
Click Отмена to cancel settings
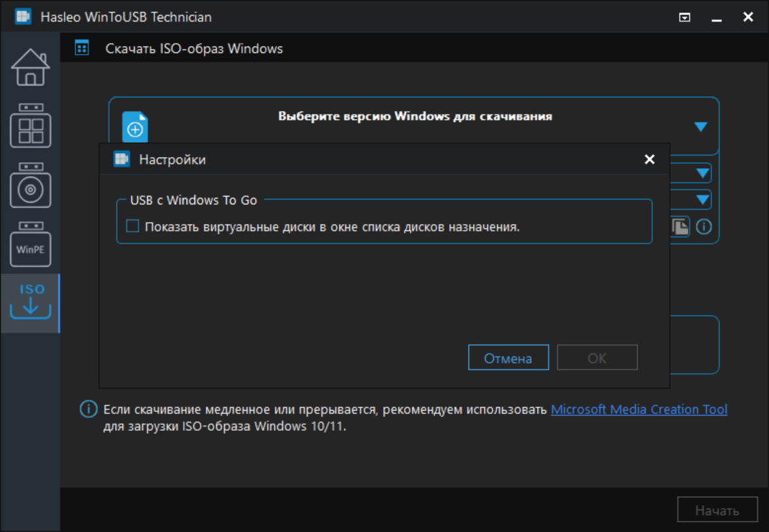(x=508, y=357)
